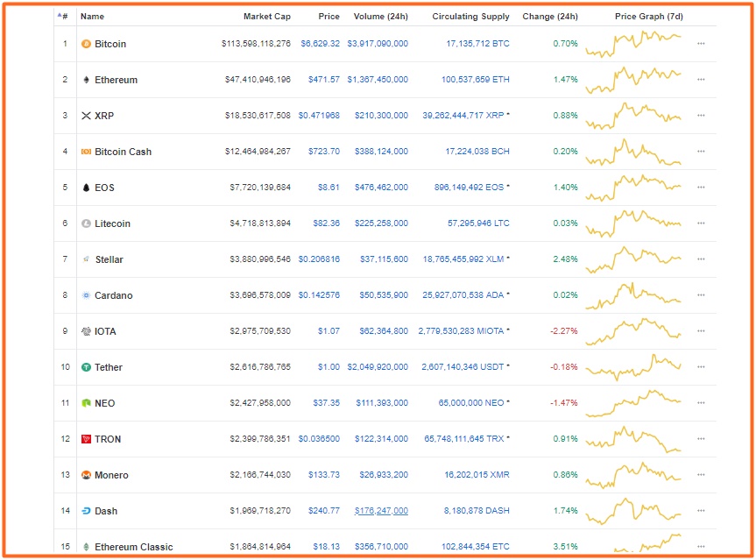Click the EOS logo icon

(x=86, y=188)
